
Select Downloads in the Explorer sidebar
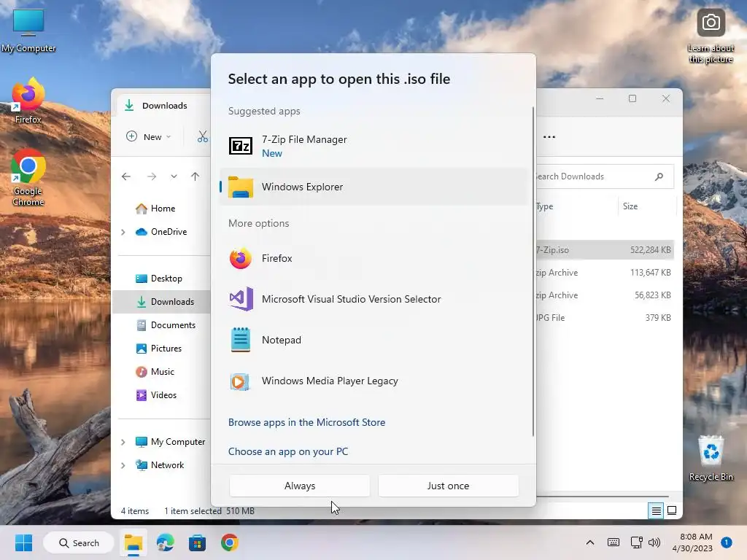[x=162, y=302]
